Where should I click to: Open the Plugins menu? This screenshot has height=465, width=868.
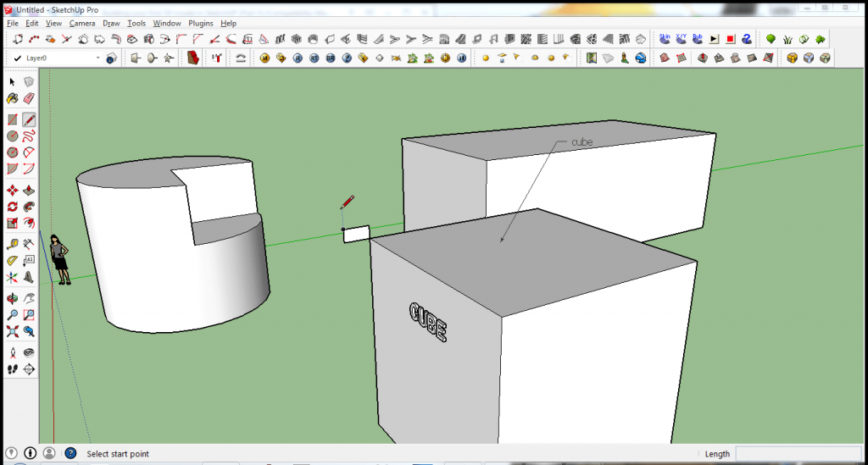[200, 23]
